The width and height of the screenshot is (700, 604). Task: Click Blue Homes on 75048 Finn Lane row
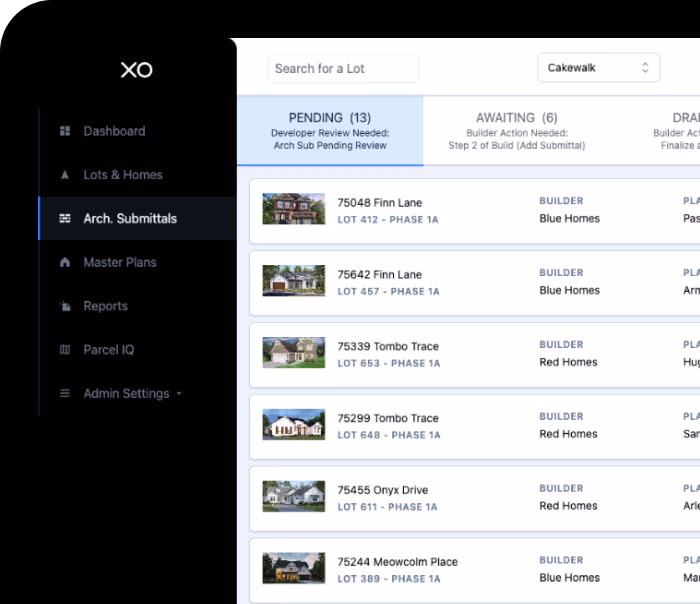click(x=569, y=218)
